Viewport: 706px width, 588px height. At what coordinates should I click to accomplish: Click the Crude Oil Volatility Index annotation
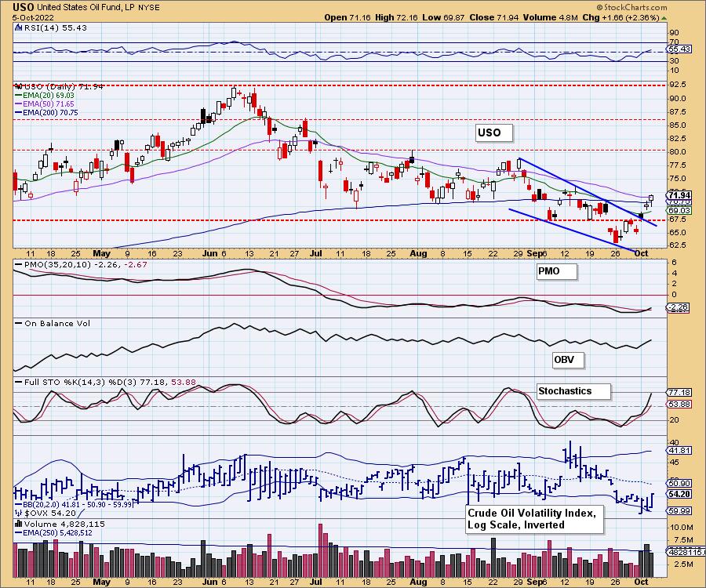coord(534,519)
